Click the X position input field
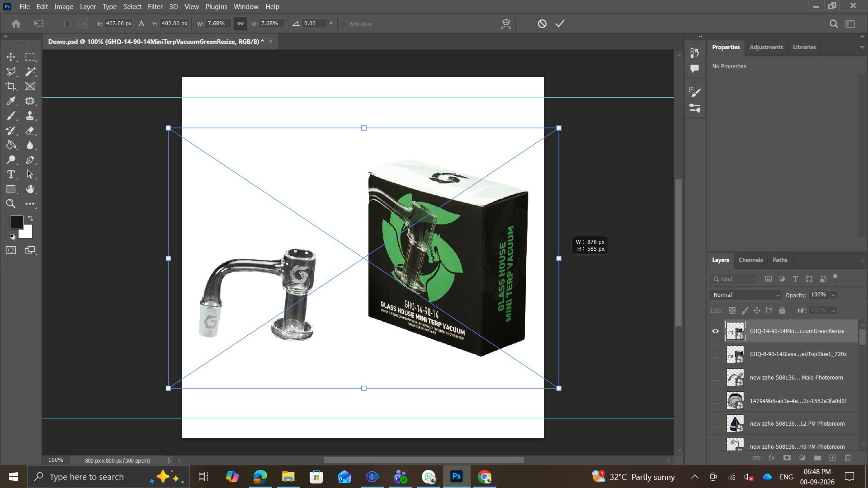 click(118, 23)
